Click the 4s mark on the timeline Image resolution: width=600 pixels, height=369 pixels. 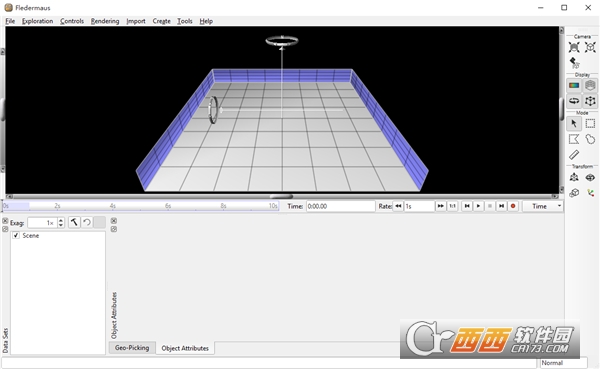[x=112, y=206]
